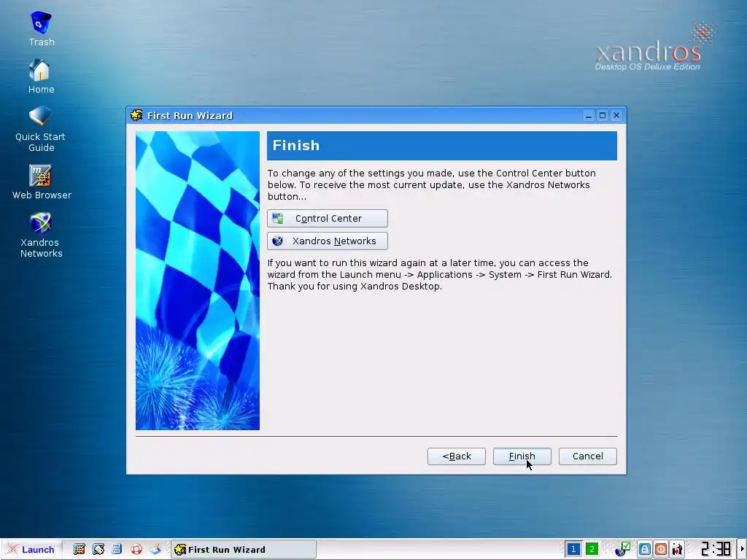Viewport: 747px width, 560px height.
Task: Click the show desktop taskbar icon
Action: pos(155,550)
